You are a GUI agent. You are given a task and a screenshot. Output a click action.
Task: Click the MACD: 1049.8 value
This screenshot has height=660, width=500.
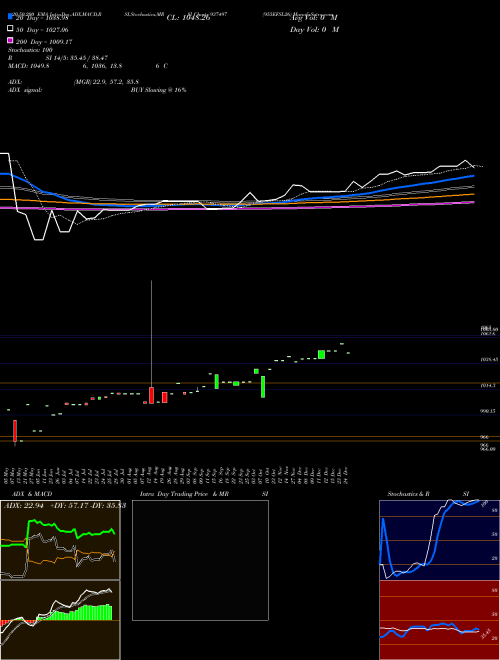(x=29, y=66)
